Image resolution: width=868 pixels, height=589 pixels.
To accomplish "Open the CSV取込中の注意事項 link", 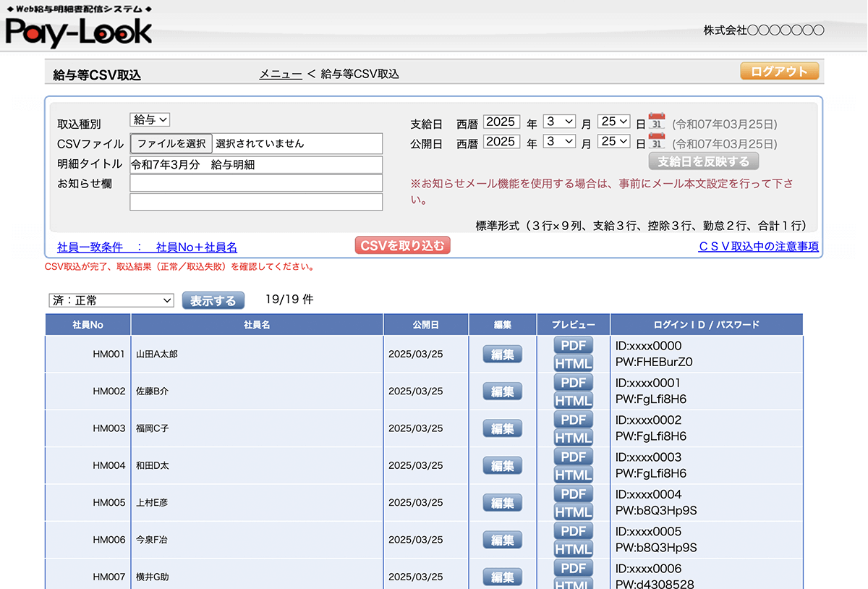I will [x=758, y=247].
